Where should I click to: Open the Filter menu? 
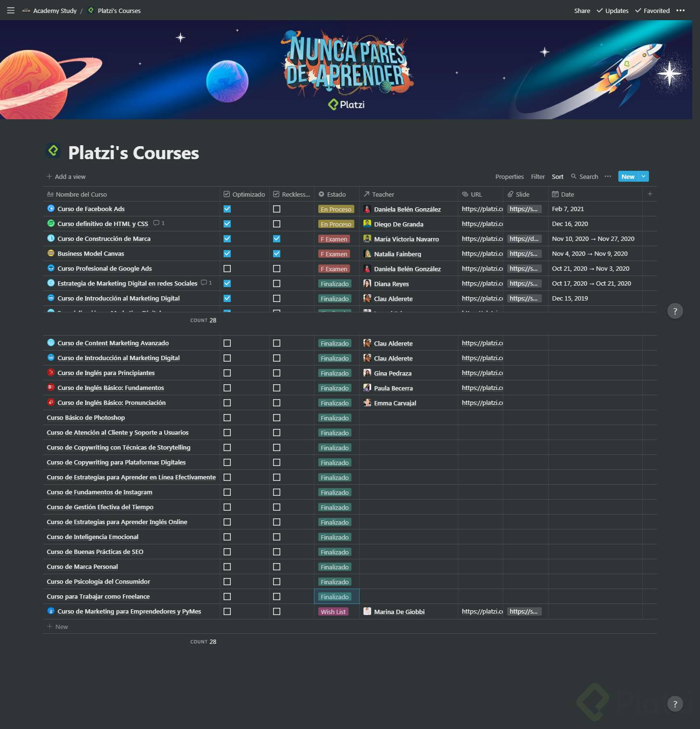point(537,176)
